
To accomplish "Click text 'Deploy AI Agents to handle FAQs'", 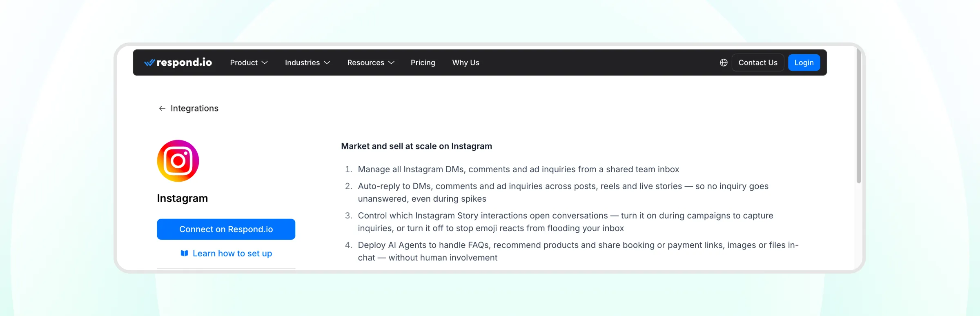I will pos(424,245).
